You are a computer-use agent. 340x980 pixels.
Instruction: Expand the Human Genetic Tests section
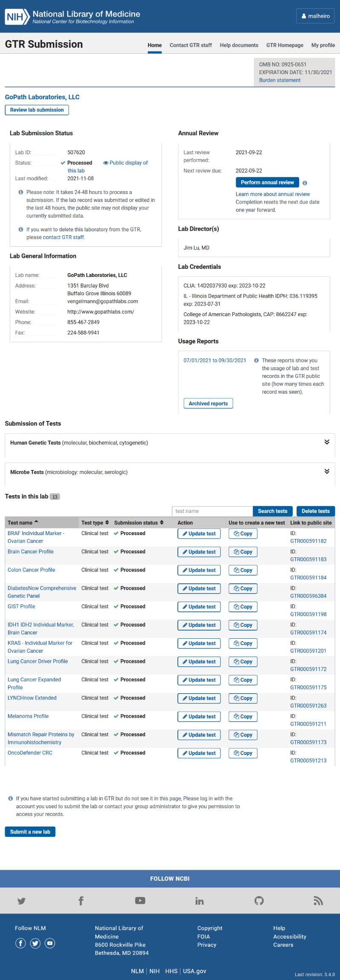[327, 442]
